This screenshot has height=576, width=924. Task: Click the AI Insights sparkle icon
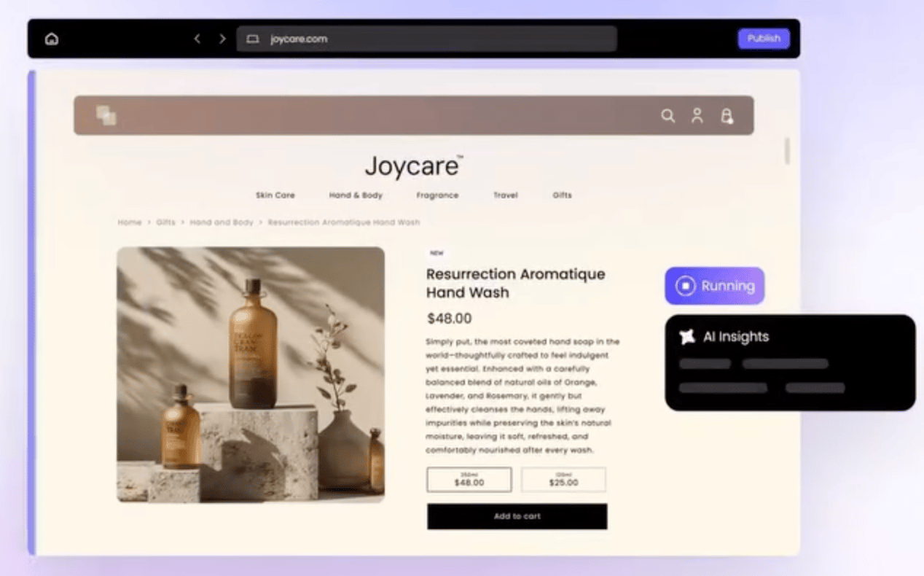tap(686, 337)
